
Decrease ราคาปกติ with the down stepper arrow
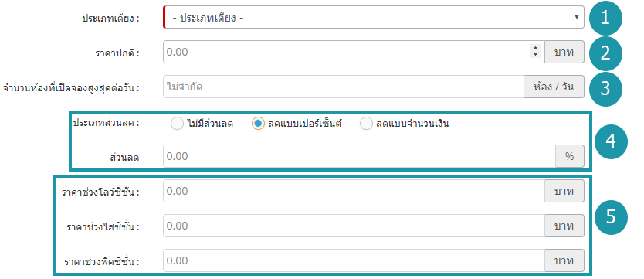pyautogui.click(x=535, y=55)
